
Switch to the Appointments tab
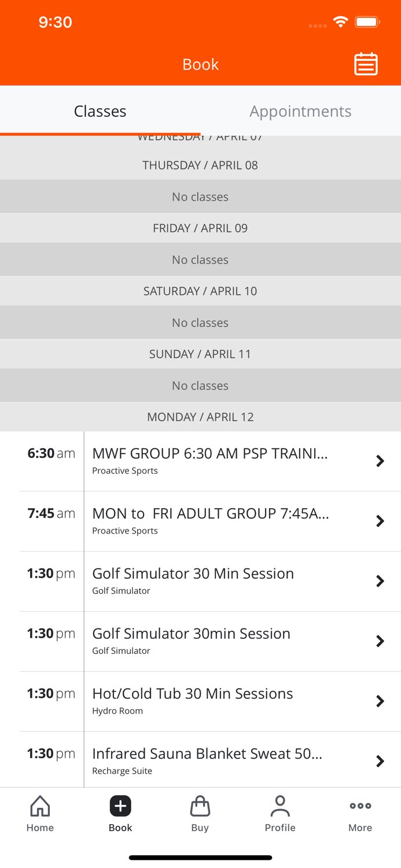click(300, 111)
